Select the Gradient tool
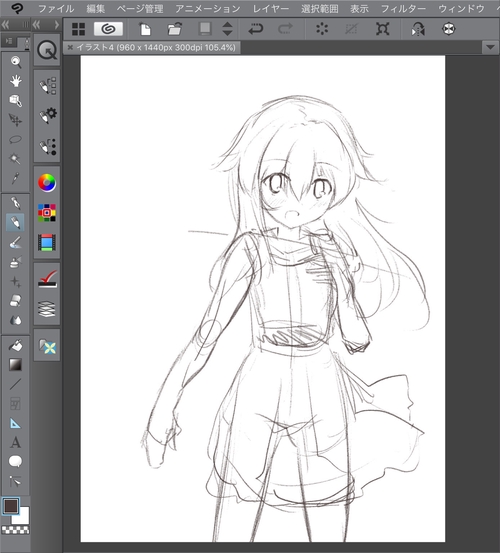Viewport: 500px width, 553px height. point(15,365)
